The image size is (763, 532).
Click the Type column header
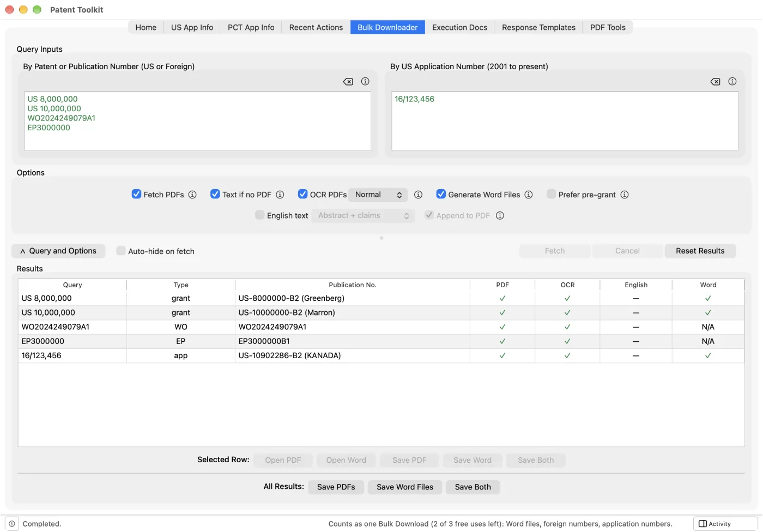(181, 285)
